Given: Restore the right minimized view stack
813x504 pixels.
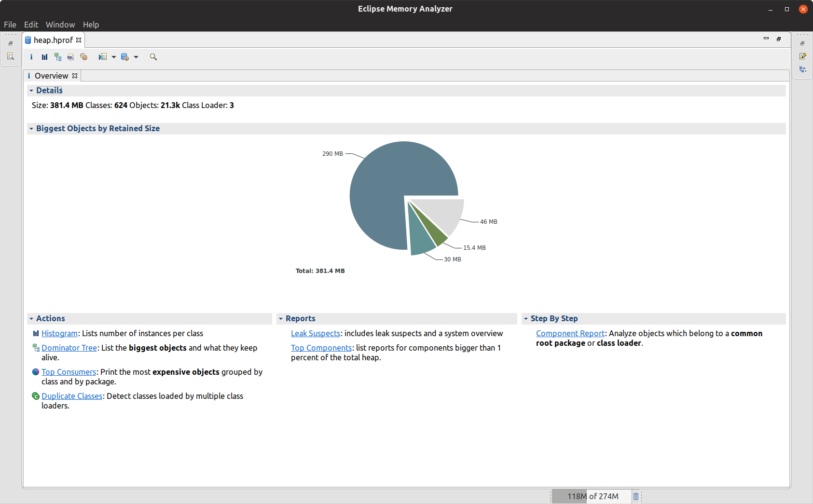Looking at the screenshot, I should tap(803, 43).
